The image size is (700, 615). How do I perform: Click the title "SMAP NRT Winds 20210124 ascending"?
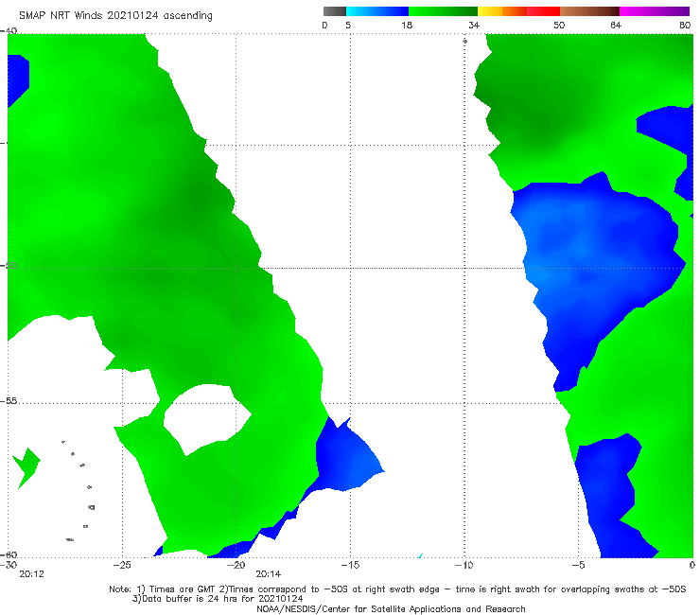click(115, 16)
